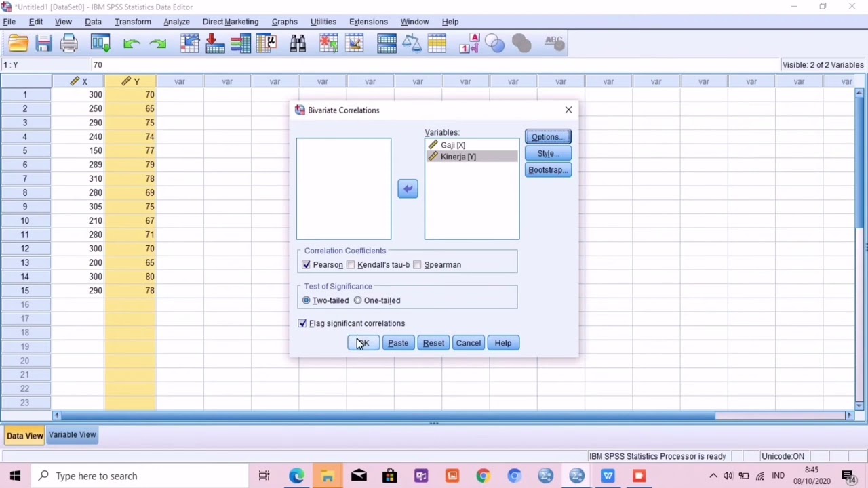The width and height of the screenshot is (868, 488).
Task: Toggle the Value labels icon
Action: (469, 44)
